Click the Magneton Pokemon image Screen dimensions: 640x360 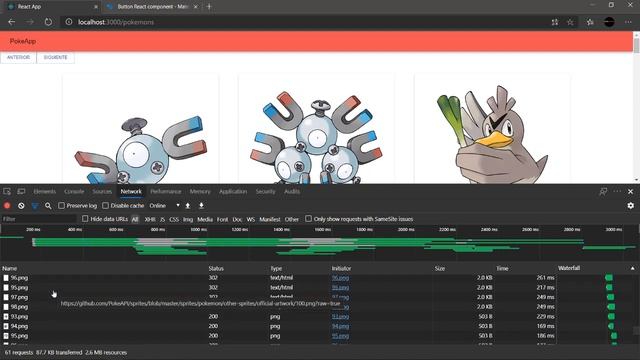[x=316, y=138]
